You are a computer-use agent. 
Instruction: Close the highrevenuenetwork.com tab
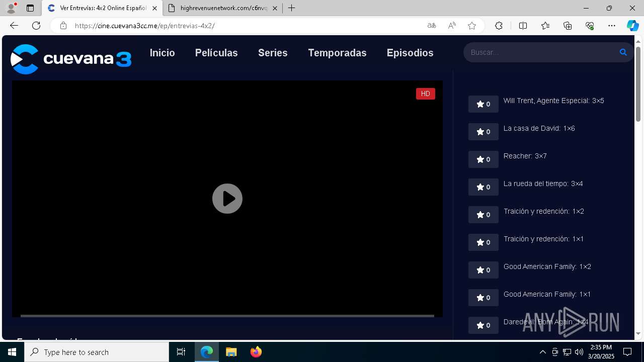coord(275,8)
